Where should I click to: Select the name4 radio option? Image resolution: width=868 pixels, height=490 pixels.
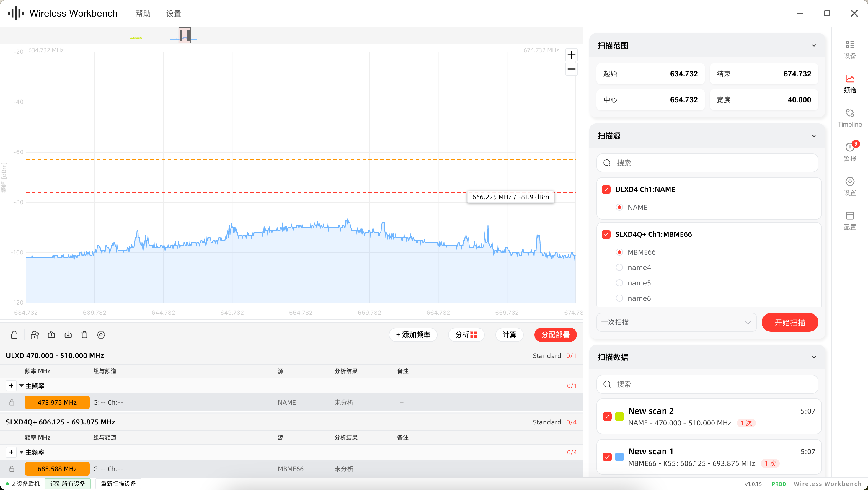[619, 267]
